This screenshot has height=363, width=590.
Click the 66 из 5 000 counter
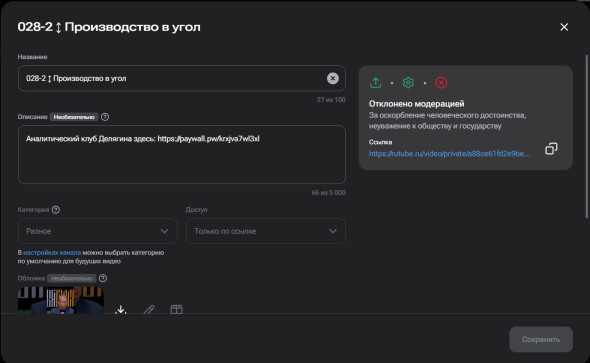tap(328, 193)
